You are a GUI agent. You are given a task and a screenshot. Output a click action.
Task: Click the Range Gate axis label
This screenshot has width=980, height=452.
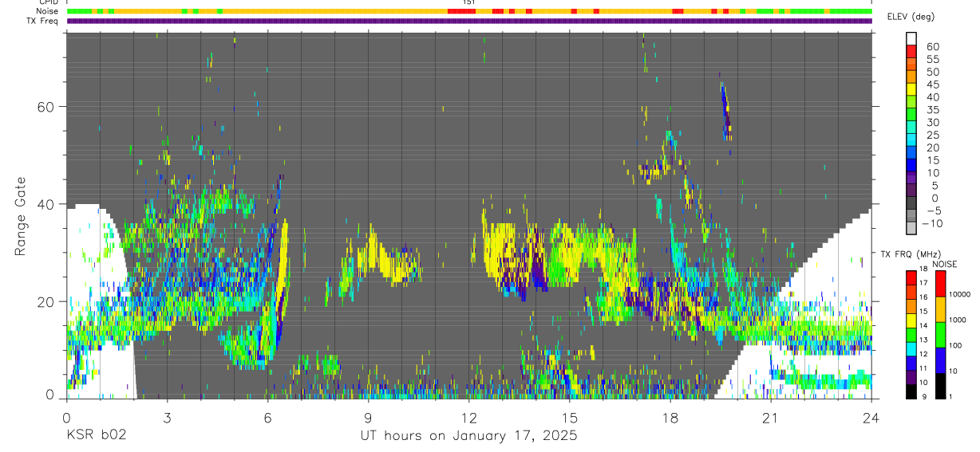pyautogui.click(x=22, y=215)
